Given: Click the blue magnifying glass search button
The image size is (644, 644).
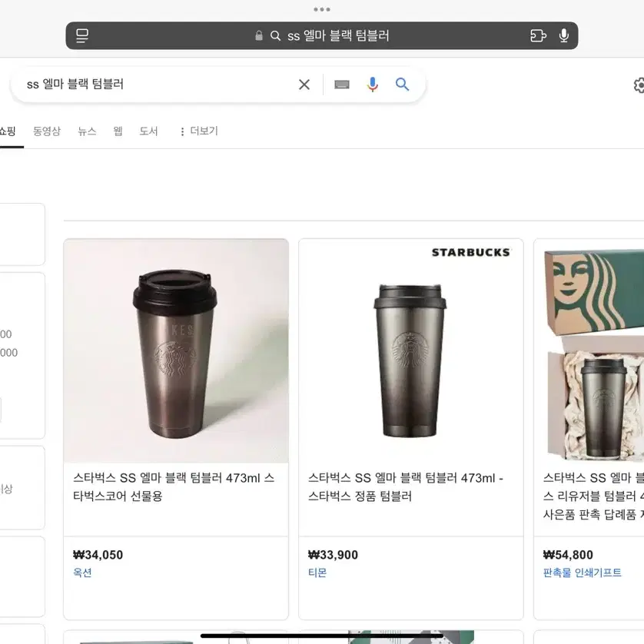Looking at the screenshot, I should (x=403, y=85).
